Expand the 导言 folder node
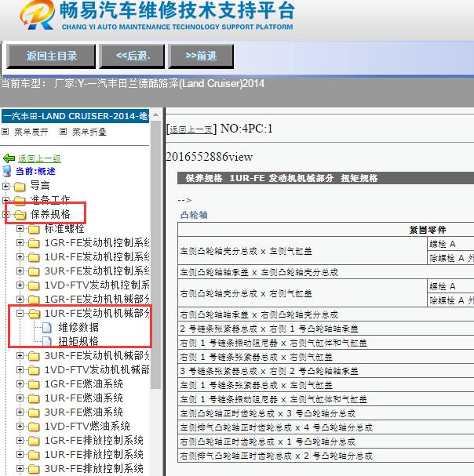 pos(5,186)
